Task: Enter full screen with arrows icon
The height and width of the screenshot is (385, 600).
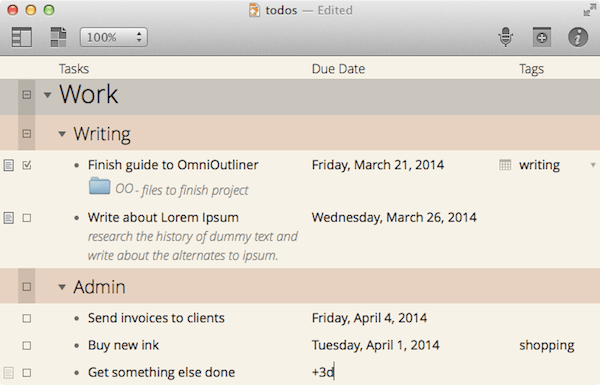Action: click(x=589, y=10)
